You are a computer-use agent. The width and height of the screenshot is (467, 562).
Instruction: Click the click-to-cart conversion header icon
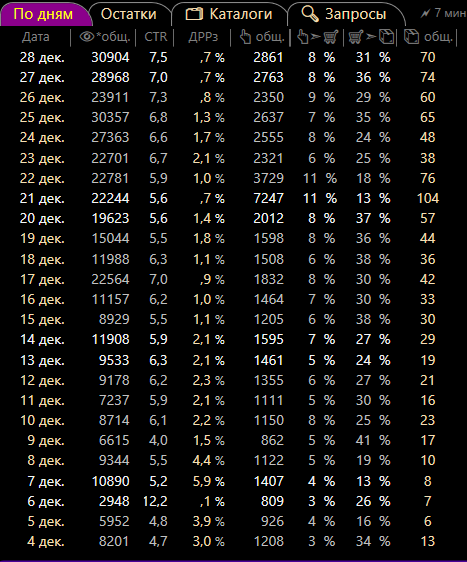point(318,37)
